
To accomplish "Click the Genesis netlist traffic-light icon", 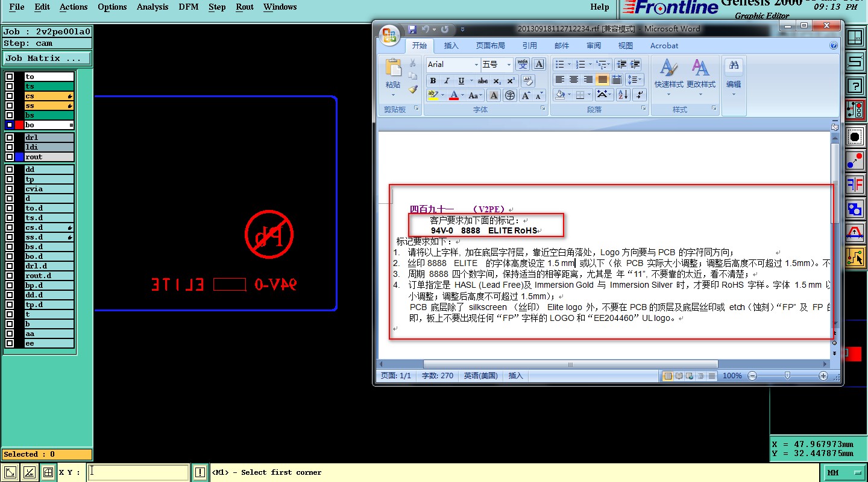I will (855, 109).
